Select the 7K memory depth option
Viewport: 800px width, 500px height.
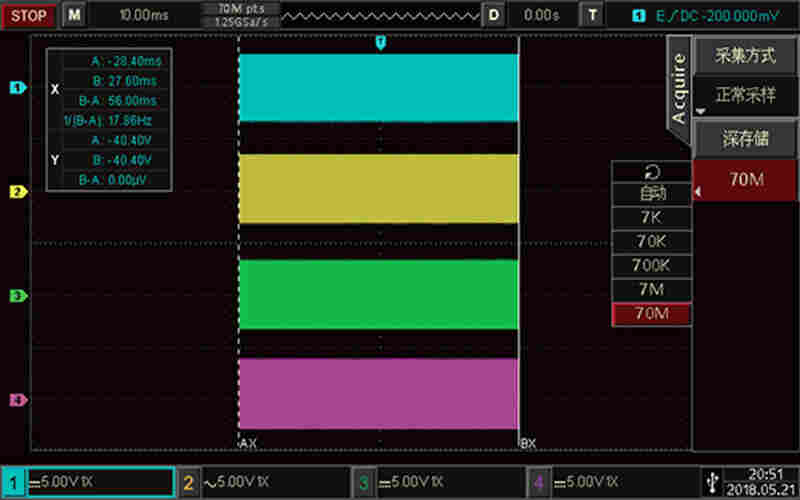(x=651, y=218)
